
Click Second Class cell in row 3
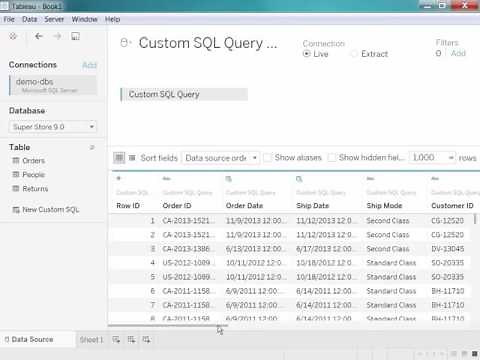[388, 249]
